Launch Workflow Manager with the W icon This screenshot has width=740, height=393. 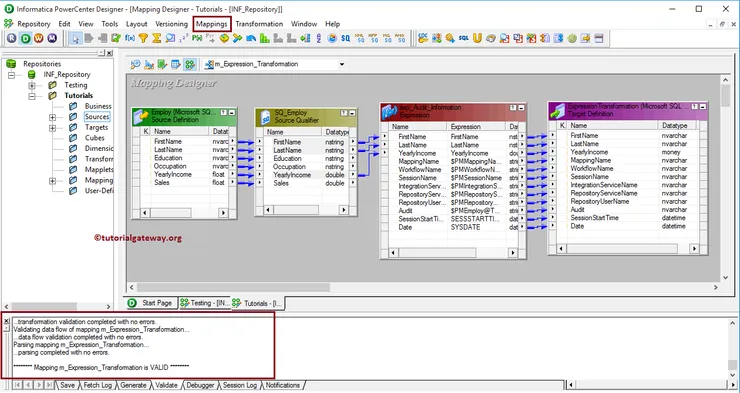pyautogui.click(x=39, y=38)
